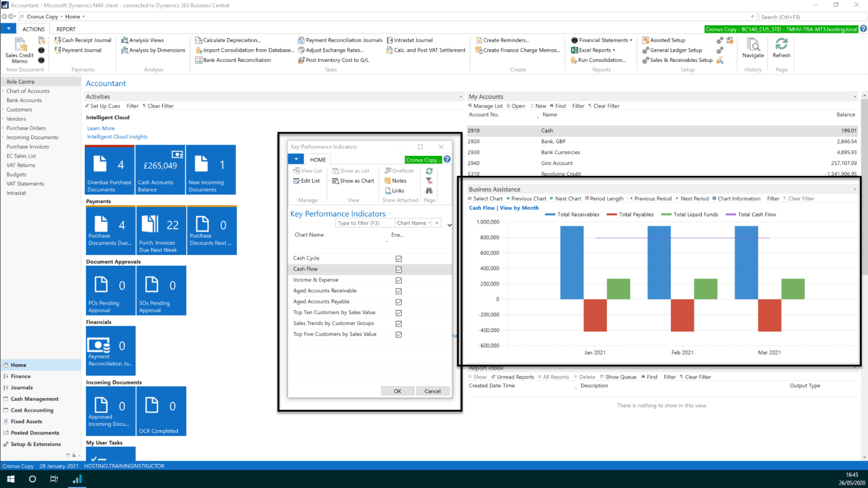868x488 pixels.
Task: Open Chart Name filter field dropdown
Action: [414, 223]
